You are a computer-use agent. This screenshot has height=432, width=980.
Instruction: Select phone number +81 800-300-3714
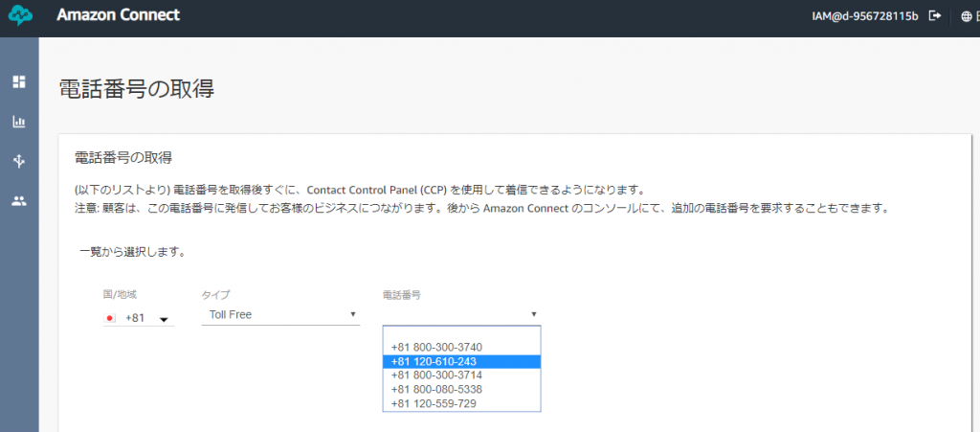click(x=462, y=375)
